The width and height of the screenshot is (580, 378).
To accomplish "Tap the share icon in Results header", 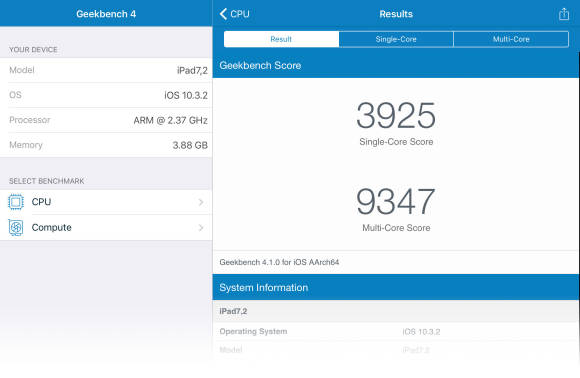I will (564, 14).
